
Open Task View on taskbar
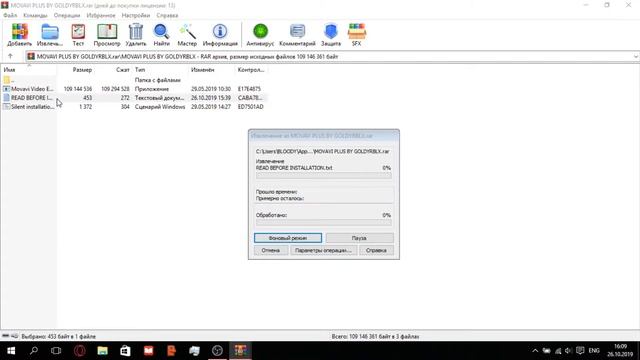coord(56,351)
